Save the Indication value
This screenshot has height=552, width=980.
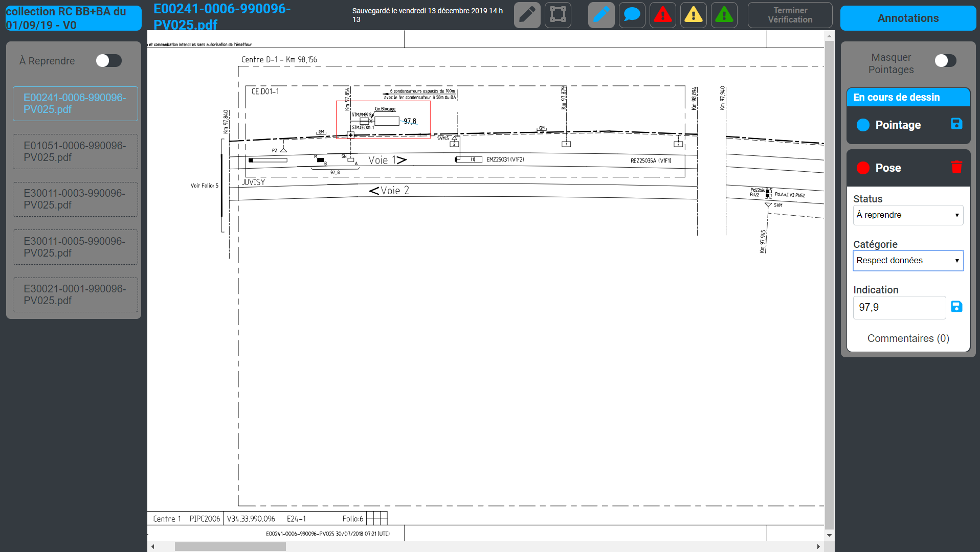(957, 307)
